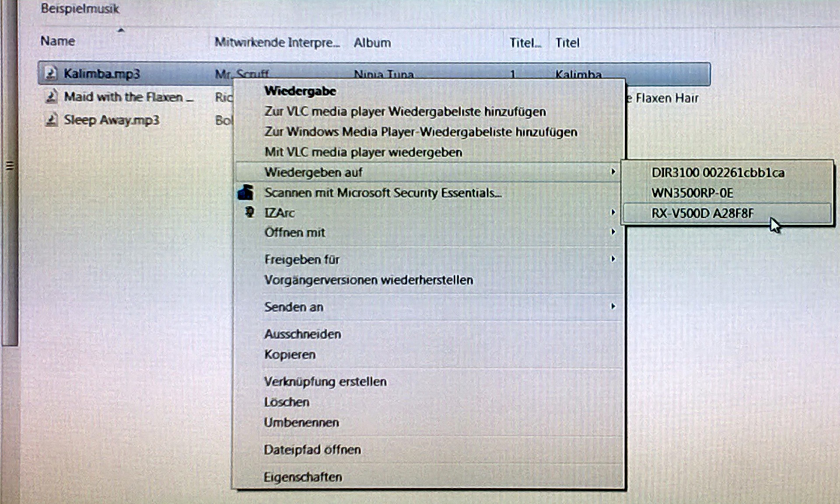The height and width of the screenshot is (504, 840).
Task: Choose Umbenennen from the context menu
Action: click(x=301, y=422)
